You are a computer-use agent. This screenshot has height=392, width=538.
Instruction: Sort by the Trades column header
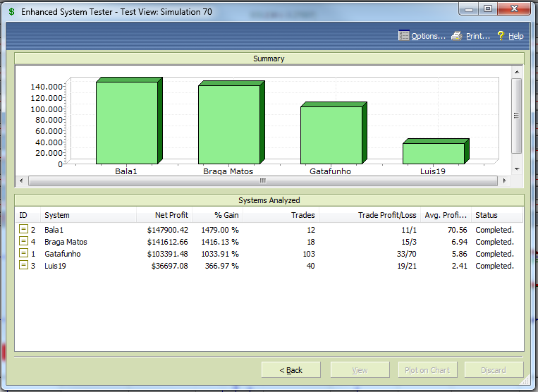pos(281,215)
